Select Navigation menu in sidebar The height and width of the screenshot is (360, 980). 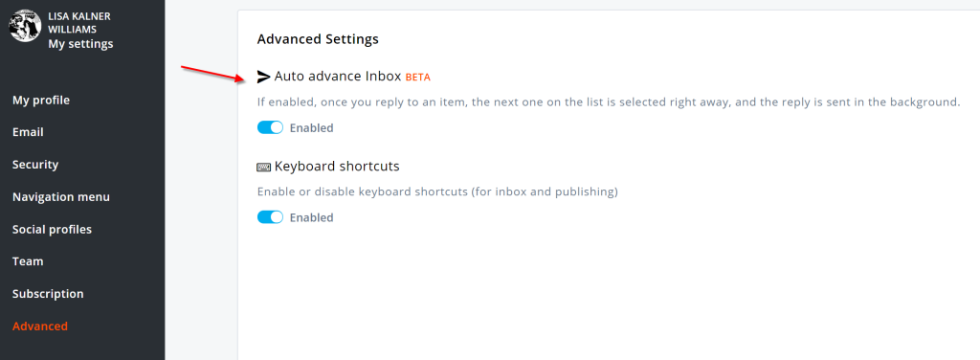(x=61, y=197)
